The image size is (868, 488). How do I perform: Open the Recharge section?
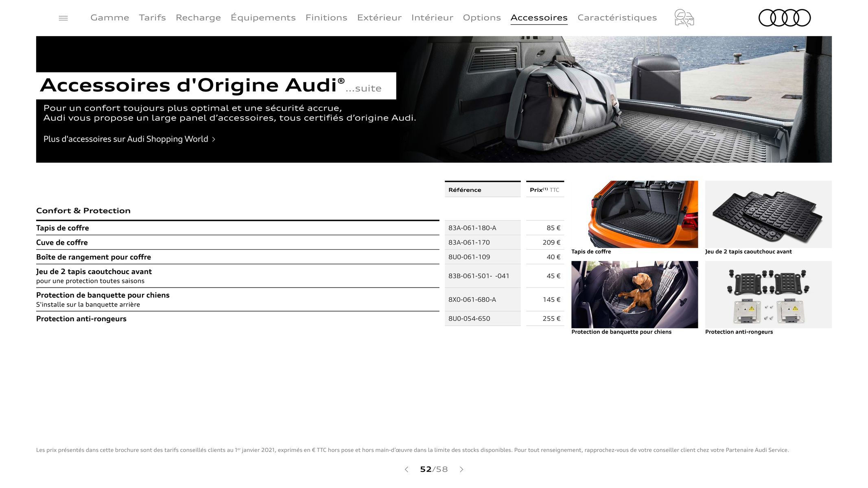pos(198,17)
